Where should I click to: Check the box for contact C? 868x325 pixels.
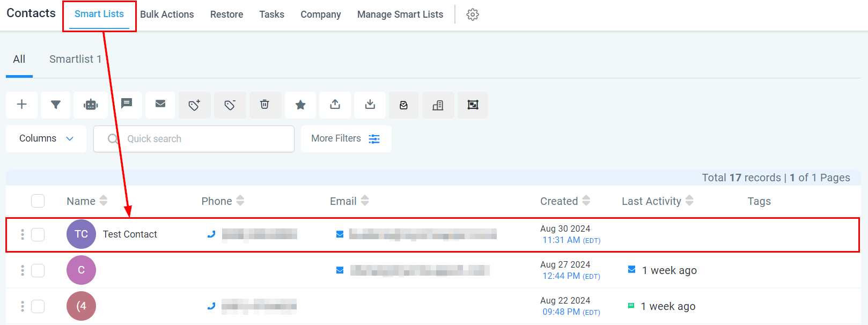(x=38, y=270)
